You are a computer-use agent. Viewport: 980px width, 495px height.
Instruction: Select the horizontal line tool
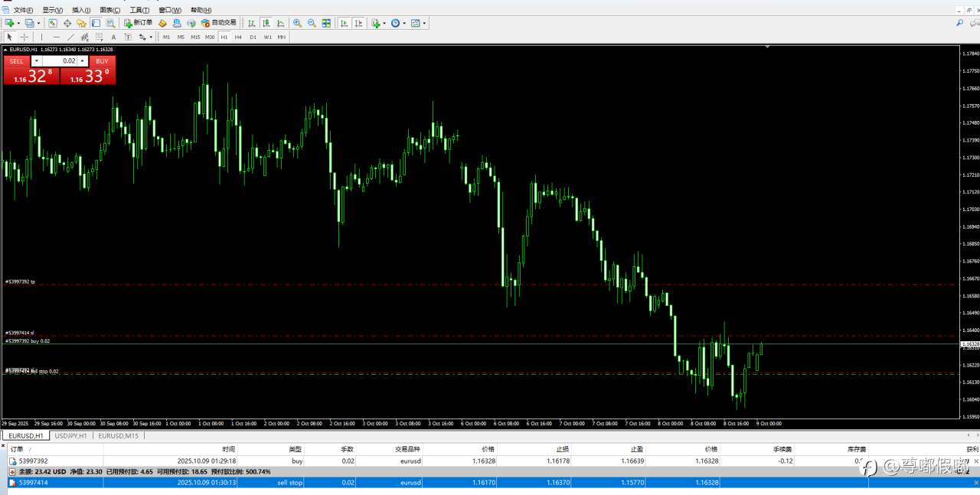tap(56, 37)
